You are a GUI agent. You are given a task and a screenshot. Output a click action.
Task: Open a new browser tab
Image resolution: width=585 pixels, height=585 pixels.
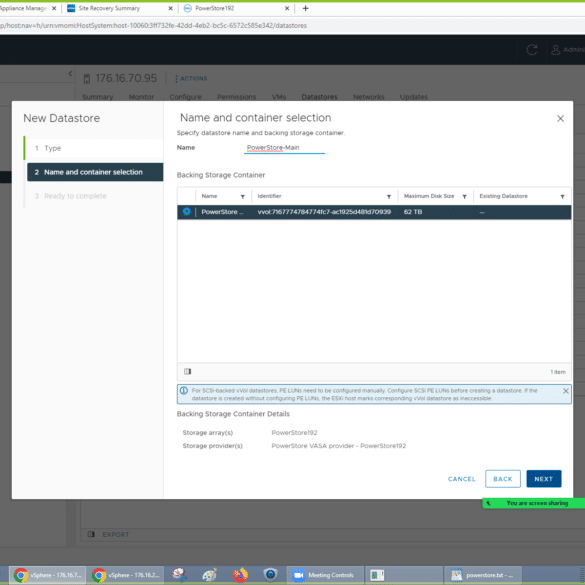click(x=306, y=8)
